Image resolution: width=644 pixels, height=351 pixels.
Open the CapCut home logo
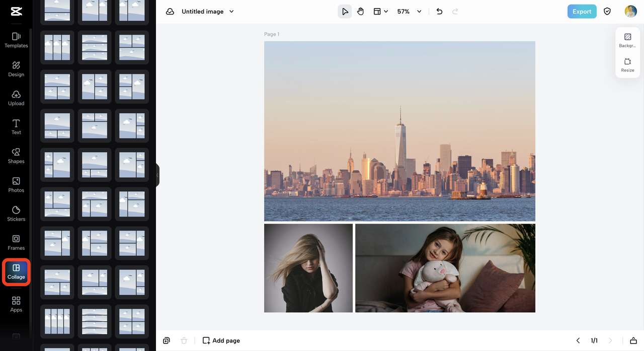pos(16,12)
